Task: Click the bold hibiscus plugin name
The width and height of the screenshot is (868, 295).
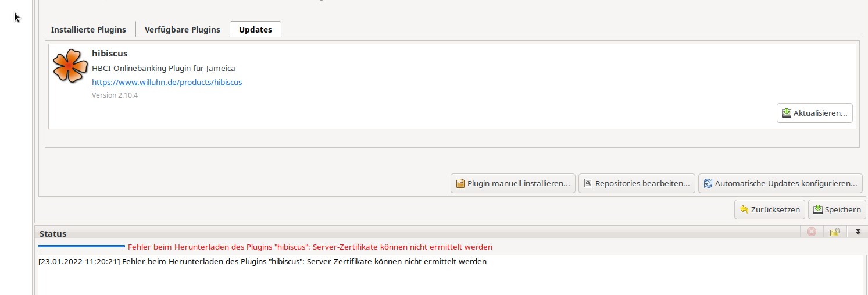Action: [x=109, y=54]
